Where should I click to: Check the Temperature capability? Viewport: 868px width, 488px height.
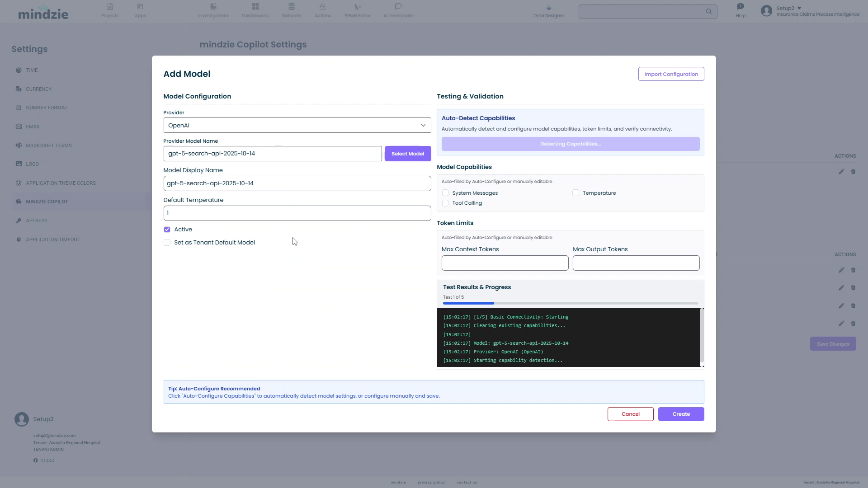pyautogui.click(x=576, y=193)
